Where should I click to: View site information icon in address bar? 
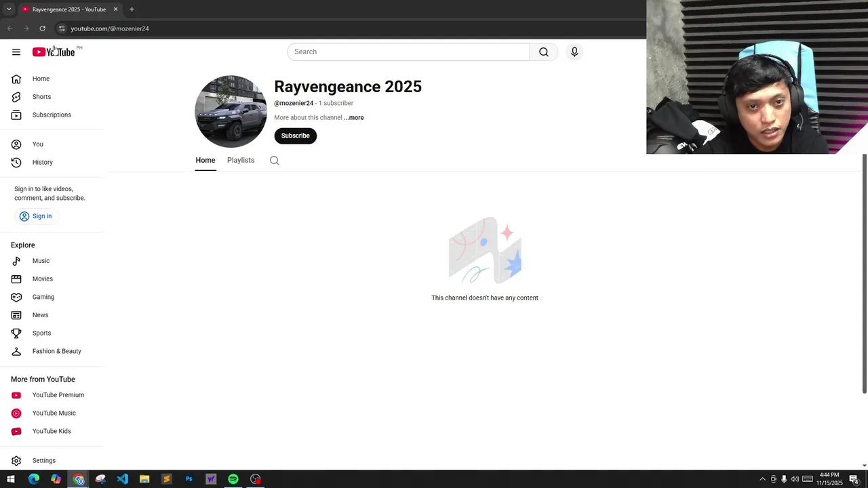point(62,28)
